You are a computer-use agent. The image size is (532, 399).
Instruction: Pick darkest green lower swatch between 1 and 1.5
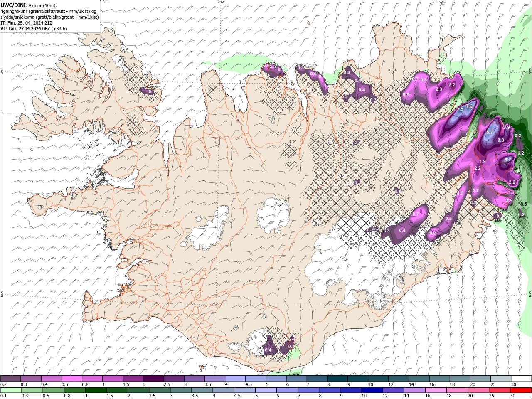96,390
